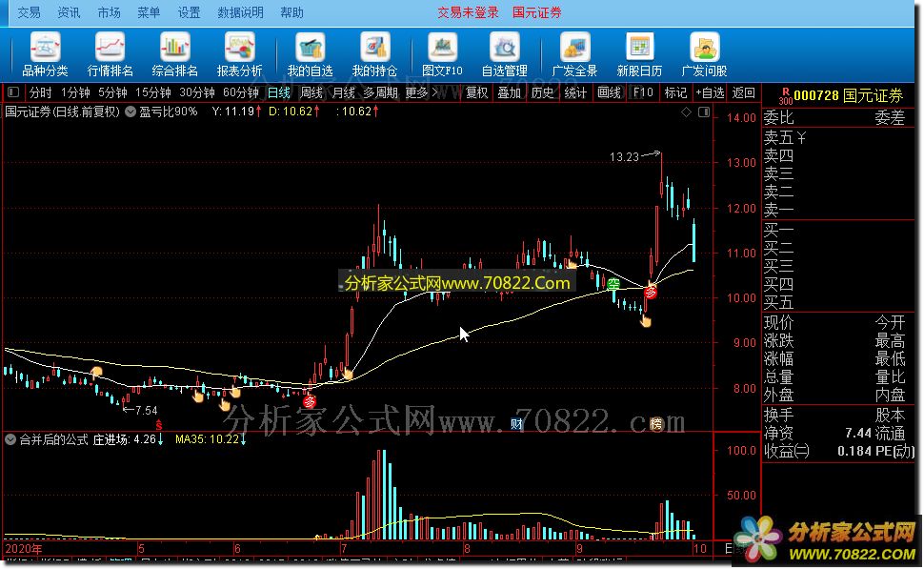Select the 日线 period tab

click(279, 92)
